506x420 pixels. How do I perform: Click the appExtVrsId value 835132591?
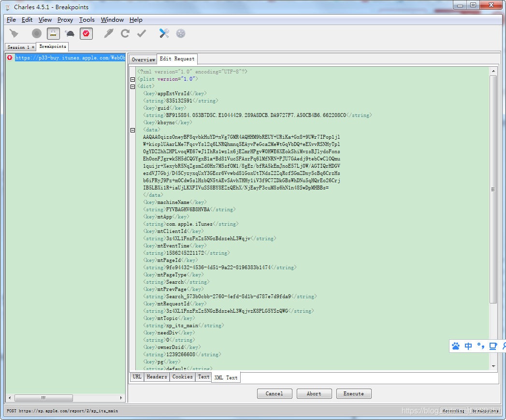click(179, 101)
